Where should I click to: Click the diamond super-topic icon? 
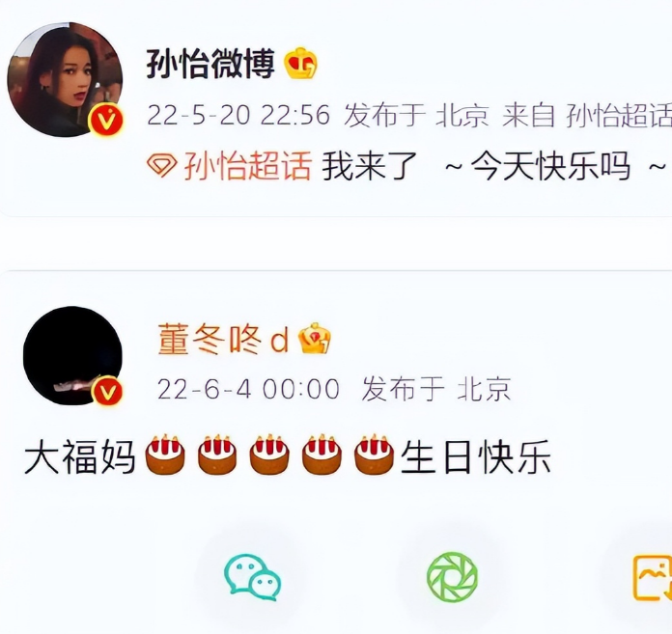click(x=162, y=166)
